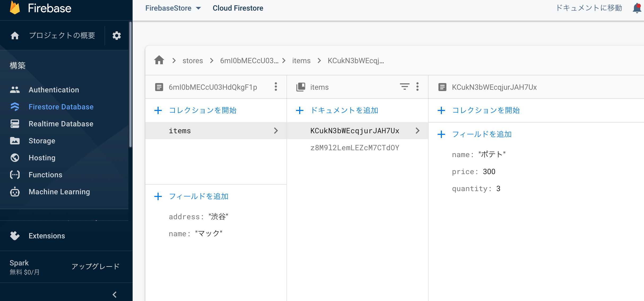The height and width of the screenshot is (301, 644).
Task: Open the three-dot menu for the items collection
Action: (x=417, y=87)
